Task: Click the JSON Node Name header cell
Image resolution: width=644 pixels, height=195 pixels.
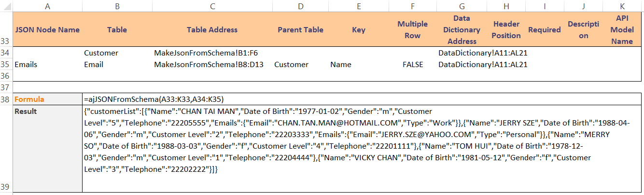Action: pos(47,29)
